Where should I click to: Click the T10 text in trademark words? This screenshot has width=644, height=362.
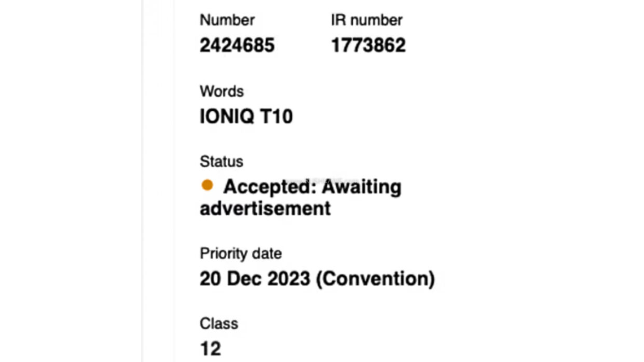point(277,116)
